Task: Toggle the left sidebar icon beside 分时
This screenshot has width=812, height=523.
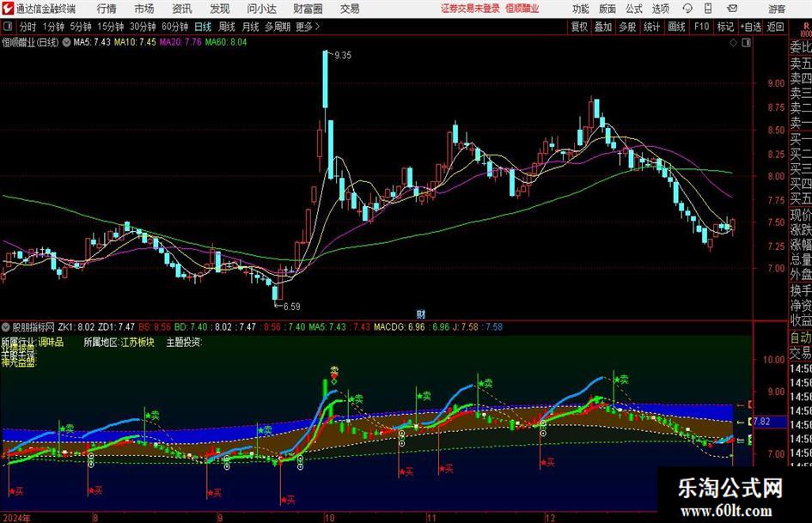Action: 8,27
